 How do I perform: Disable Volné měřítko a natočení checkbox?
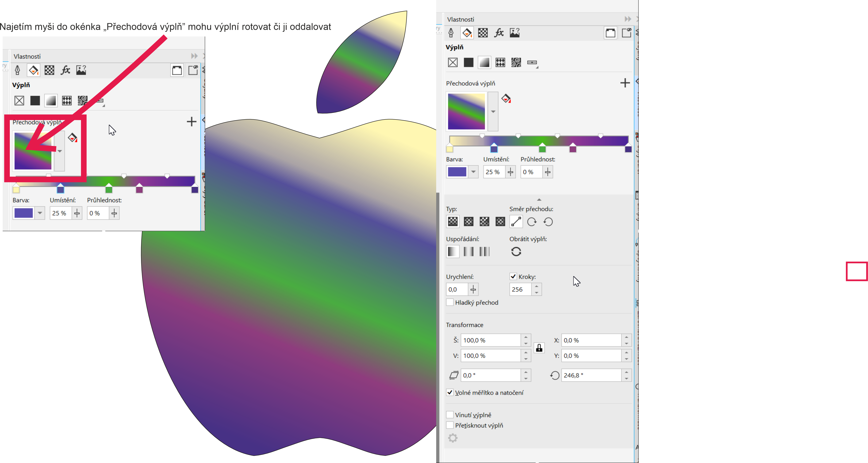point(450,392)
